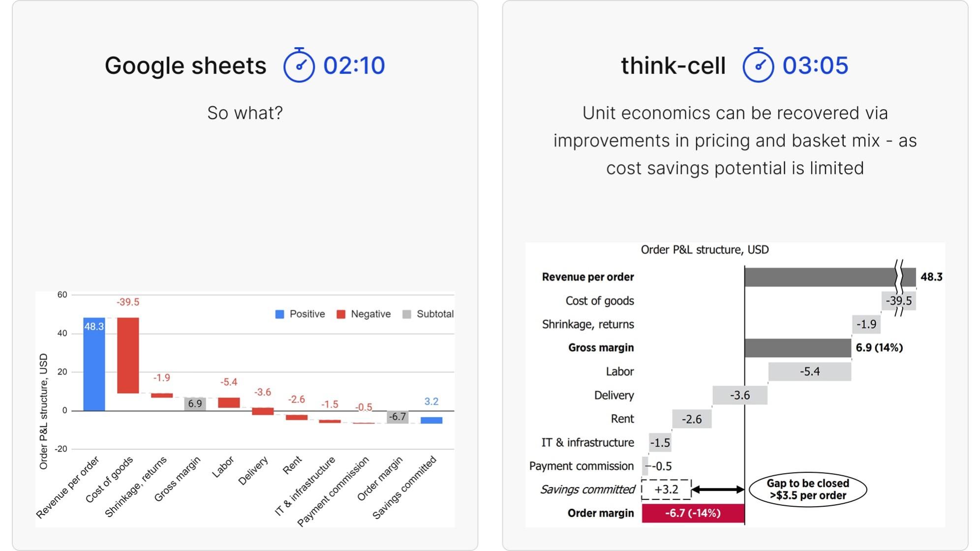Click the Google sheets heading
The image size is (980, 551).
185,65
